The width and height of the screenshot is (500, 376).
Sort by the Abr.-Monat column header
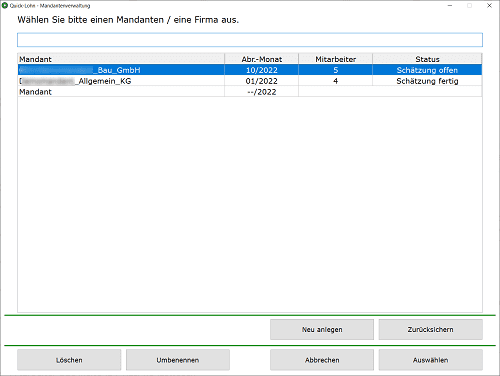(262, 59)
